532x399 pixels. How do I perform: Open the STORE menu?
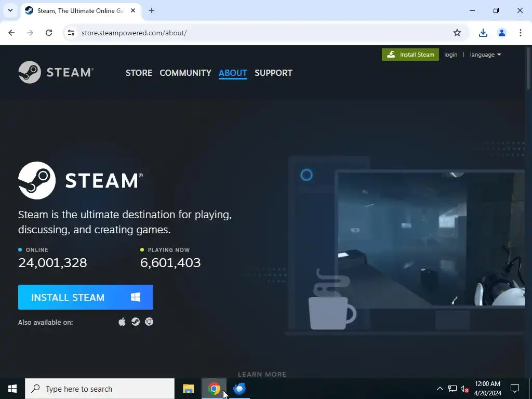(139, 73)
